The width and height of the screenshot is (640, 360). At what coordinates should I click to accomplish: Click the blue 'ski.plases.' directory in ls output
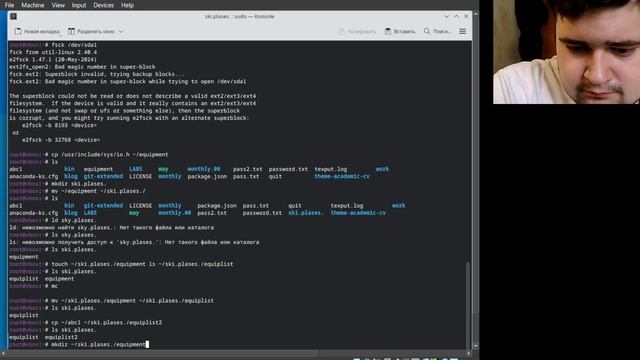pos(306,213)
